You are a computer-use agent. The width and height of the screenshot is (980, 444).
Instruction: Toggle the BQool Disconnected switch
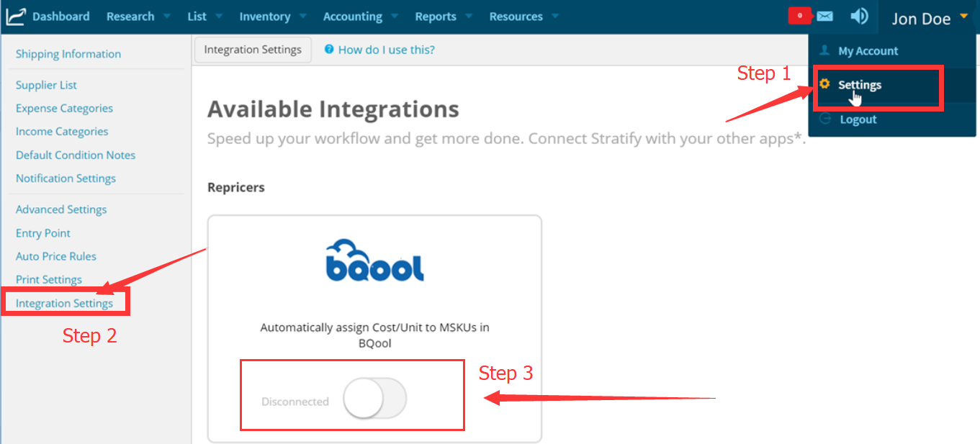point(374,399)
